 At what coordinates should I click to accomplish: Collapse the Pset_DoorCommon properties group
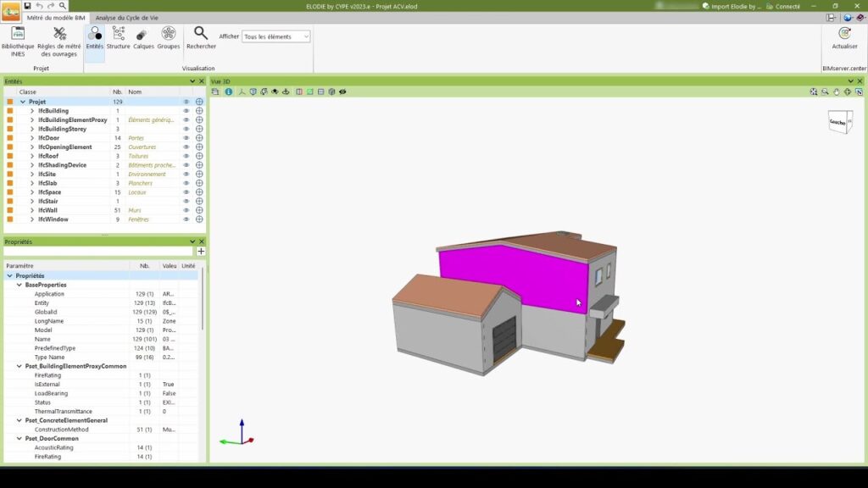[x=19, y=439]
